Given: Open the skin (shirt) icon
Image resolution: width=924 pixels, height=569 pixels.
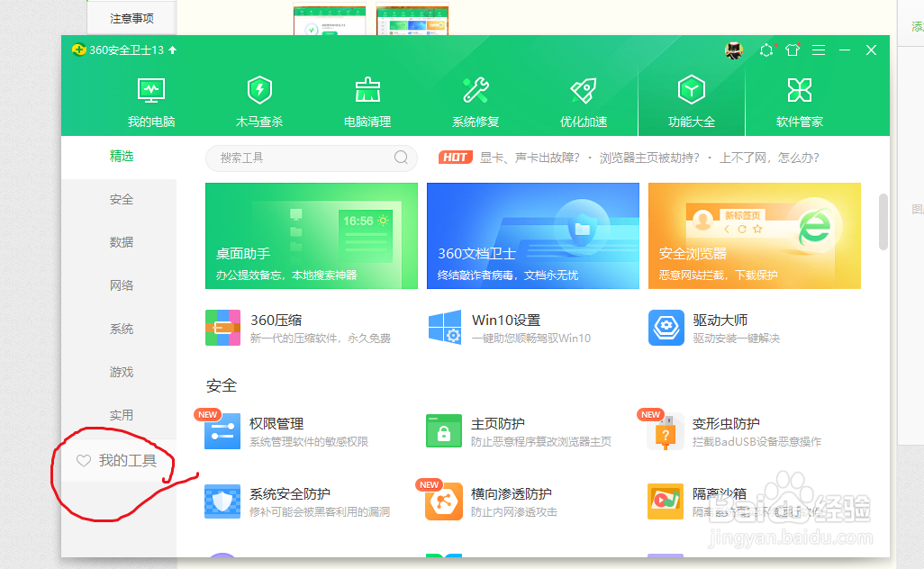Looking at the screenshot, I should click(793, 50).
